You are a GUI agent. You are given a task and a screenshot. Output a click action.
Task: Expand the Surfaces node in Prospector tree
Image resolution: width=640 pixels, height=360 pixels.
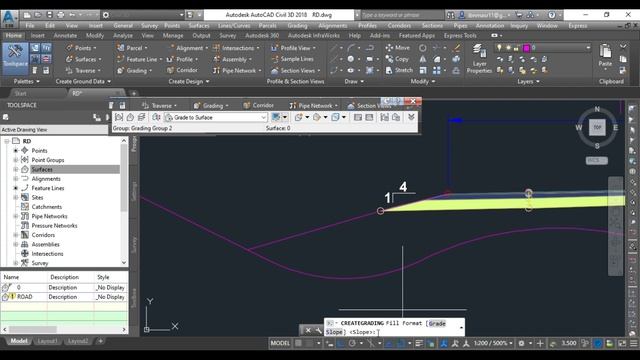click(x=16, y=169)
